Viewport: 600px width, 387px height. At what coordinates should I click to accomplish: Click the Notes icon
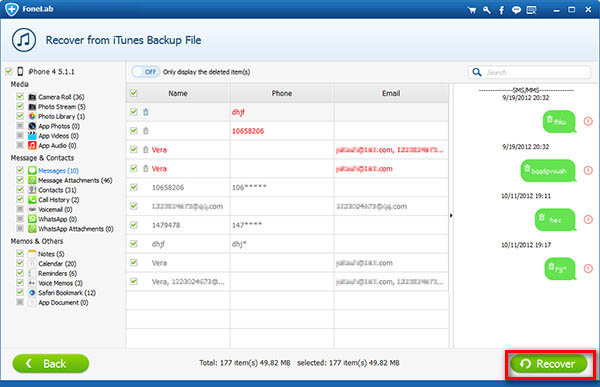(x=32, y=254)
